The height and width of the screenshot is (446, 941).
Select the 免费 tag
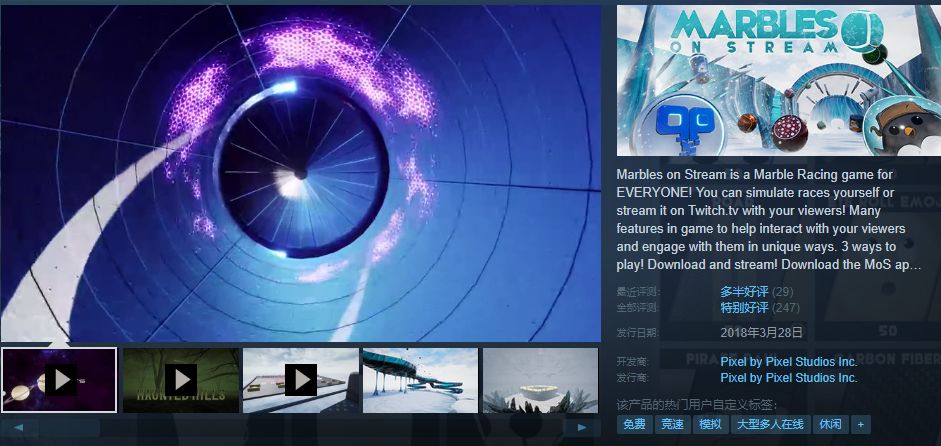634,424
